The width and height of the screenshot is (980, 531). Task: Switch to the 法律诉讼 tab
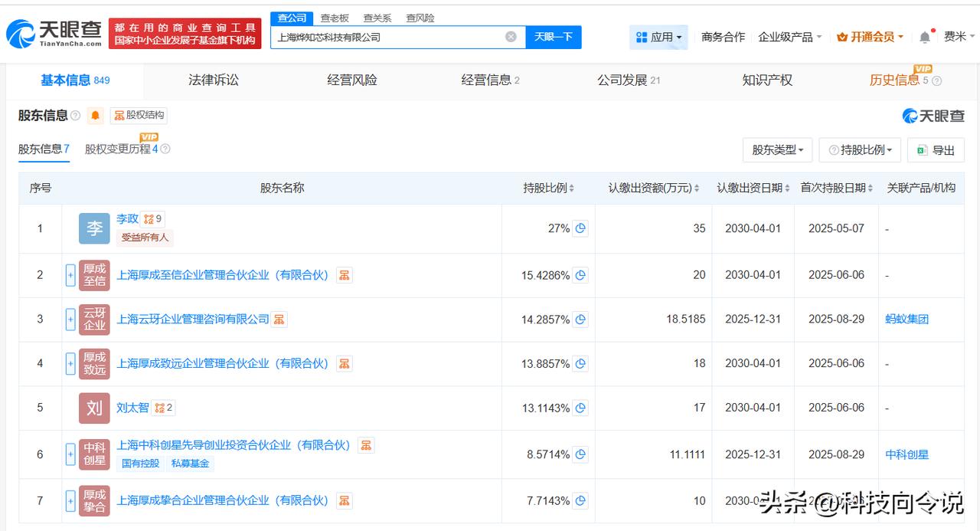pyautogui.click(x=214, y=80)
